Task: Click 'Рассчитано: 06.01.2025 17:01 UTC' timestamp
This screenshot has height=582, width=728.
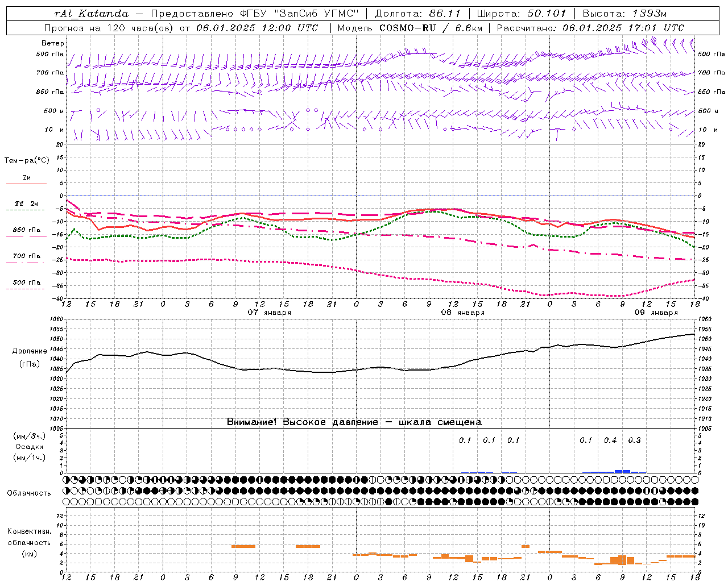Action: point(590,28)
